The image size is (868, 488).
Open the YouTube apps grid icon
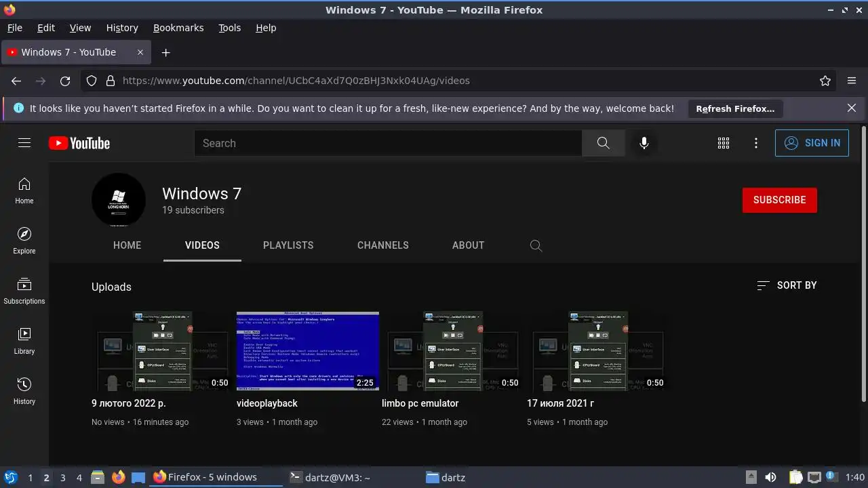(x=724, y=143)
